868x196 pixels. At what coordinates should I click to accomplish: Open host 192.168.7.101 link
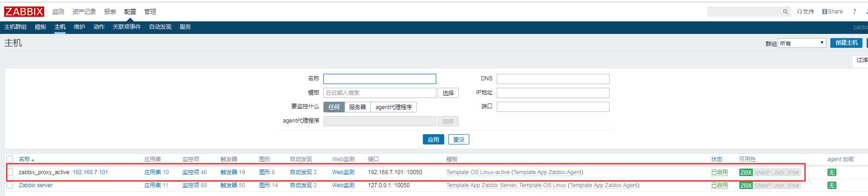pos(90,172)
